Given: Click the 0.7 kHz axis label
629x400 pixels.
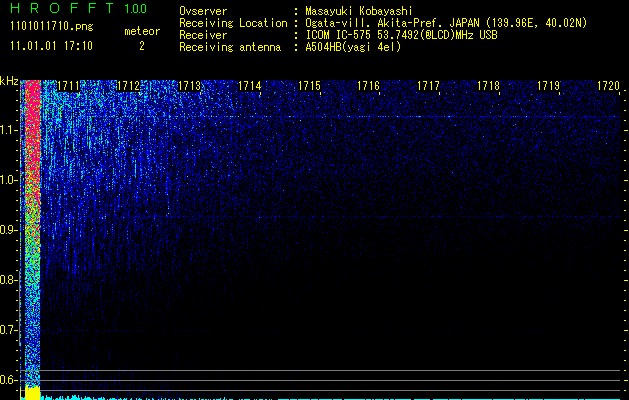Looking at the screenshot, I should click(x=9, y=330).
